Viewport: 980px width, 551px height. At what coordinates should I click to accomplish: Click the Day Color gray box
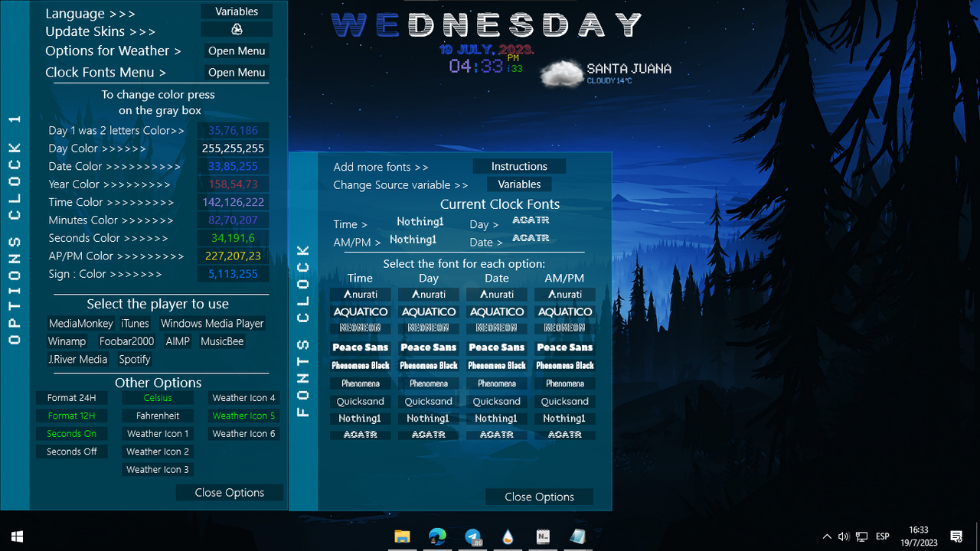point(233,148)
